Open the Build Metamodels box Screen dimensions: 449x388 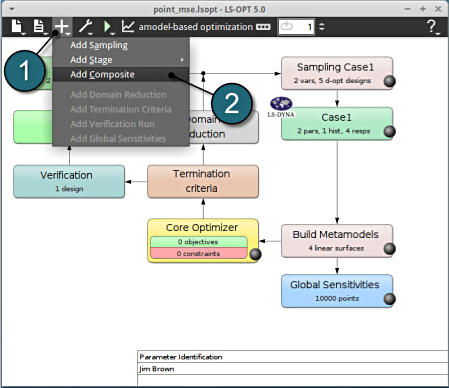click(x=337, y=241)
